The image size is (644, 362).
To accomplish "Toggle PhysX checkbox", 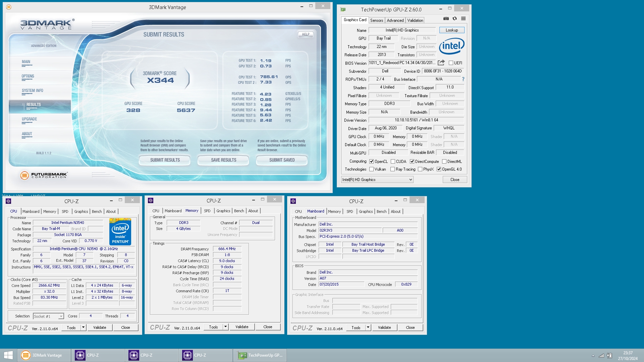I will point(420,169).
